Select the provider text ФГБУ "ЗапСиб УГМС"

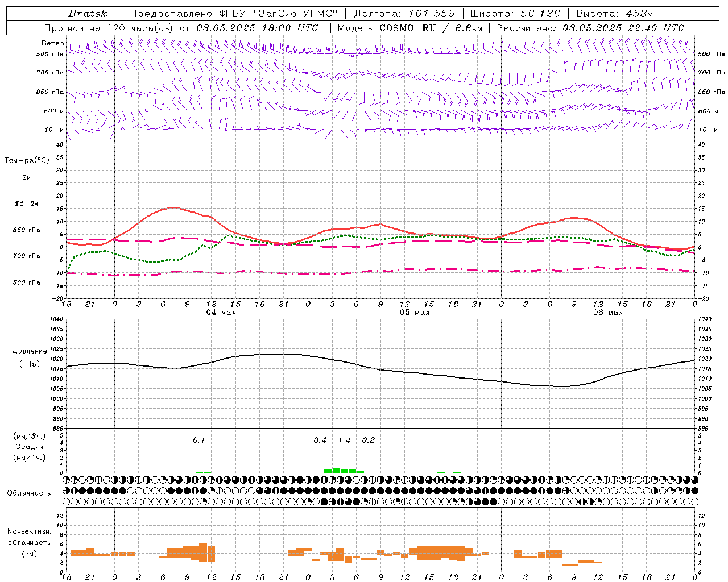[x=278, y=14]
